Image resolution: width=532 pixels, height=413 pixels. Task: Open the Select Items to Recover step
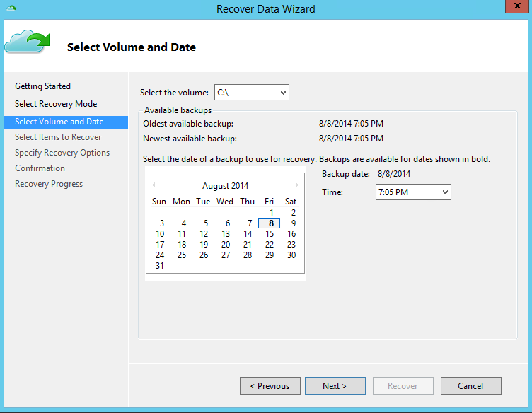pos(58,137)
